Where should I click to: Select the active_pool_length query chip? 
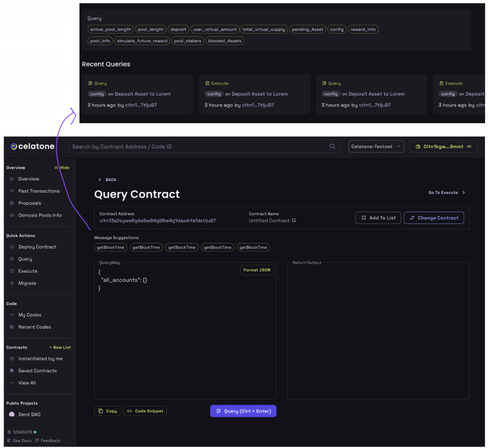tap(111, 29)
